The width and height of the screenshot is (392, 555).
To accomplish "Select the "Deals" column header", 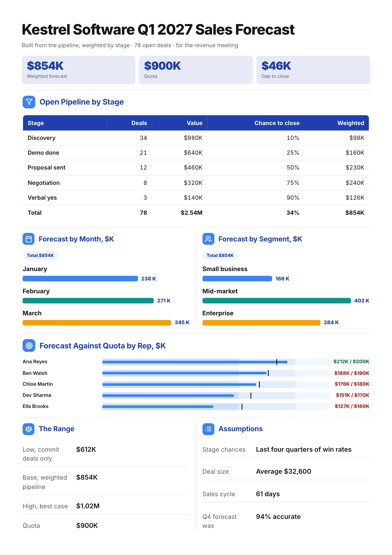I will point(139,123).
